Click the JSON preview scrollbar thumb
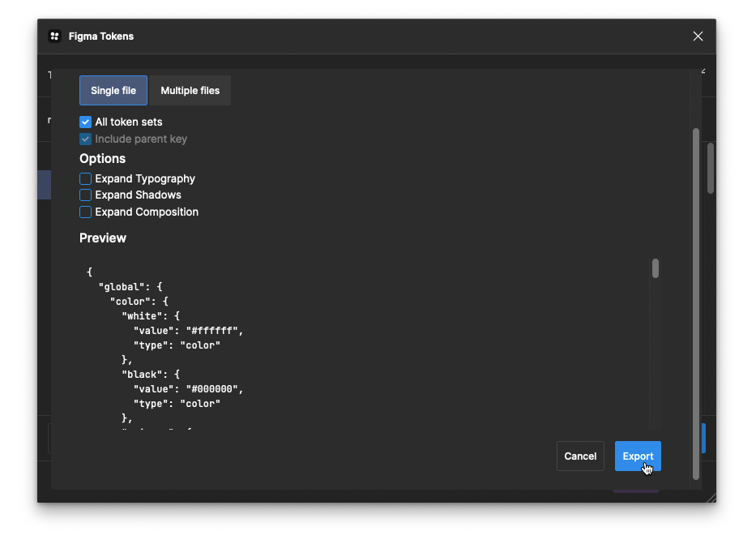The image size is (756, 557). (656, 268)
